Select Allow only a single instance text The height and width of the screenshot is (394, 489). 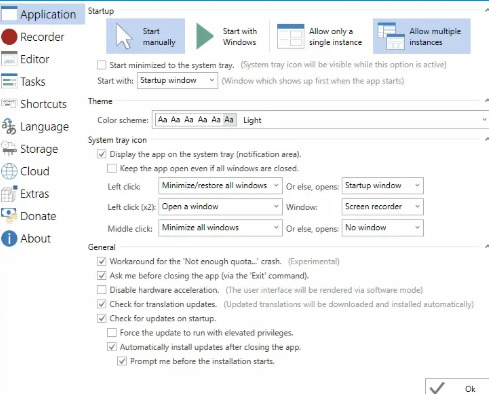pyautogui.click(x=335, y=37)
